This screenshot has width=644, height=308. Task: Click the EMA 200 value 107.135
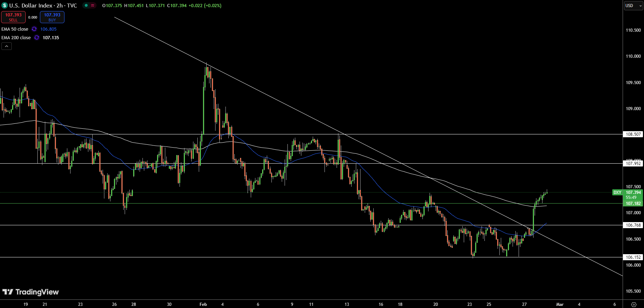51,38
